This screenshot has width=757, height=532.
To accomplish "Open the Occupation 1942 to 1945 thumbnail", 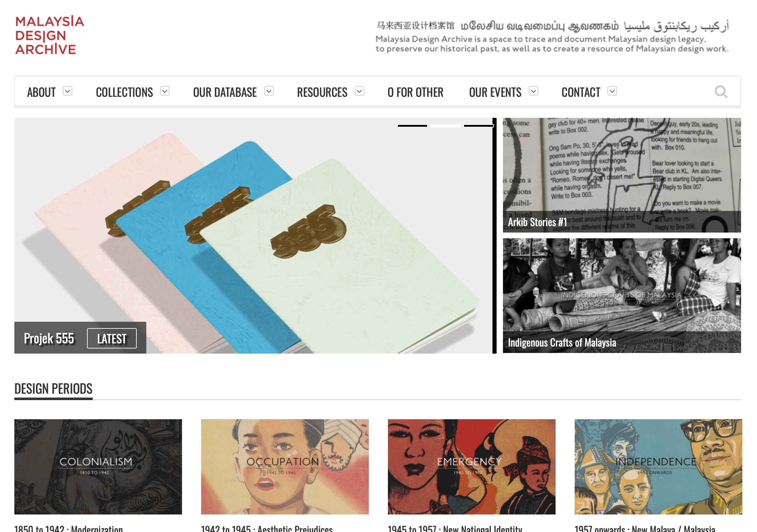I will pos(285,467).
